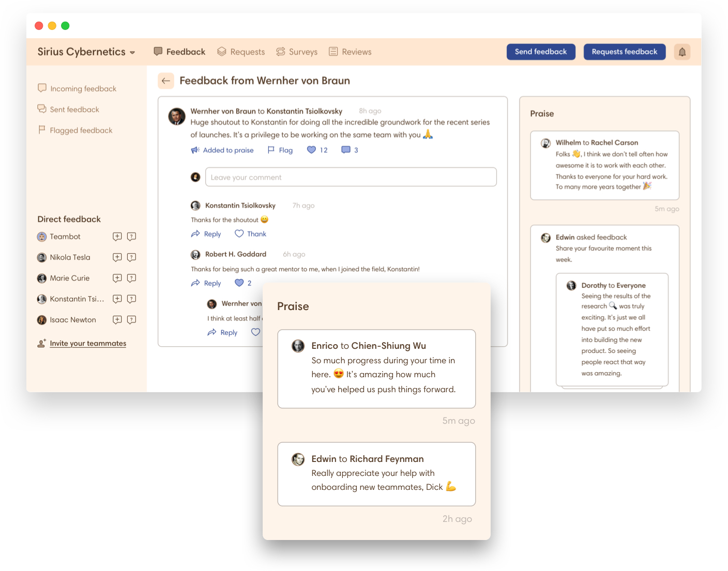The image size is (728, 571).
Task: Click the back arrow beside Feedback title
Action: click(x=166, y=81)
